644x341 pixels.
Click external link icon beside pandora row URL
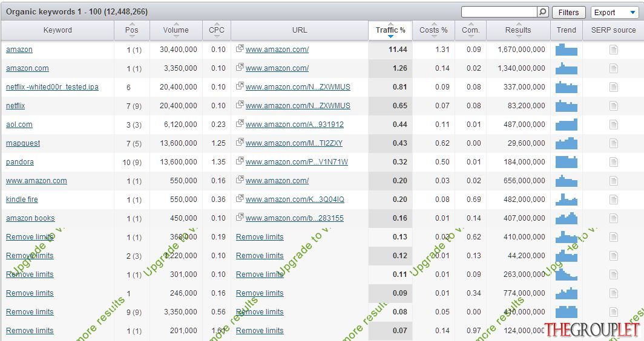click(x=240, y=161)
